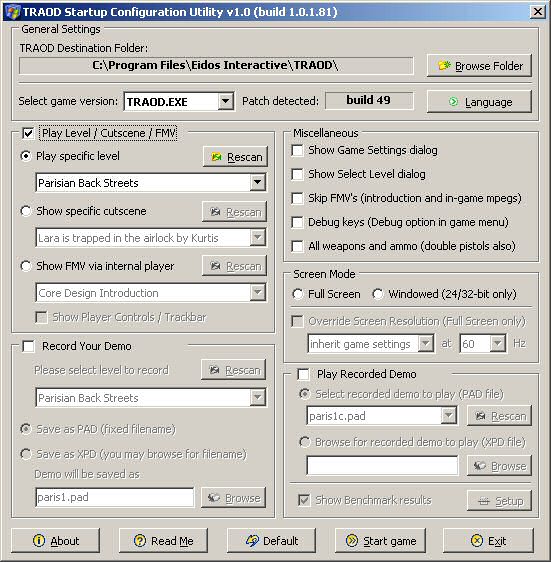Click the Default reset icon

coord(252,540)
